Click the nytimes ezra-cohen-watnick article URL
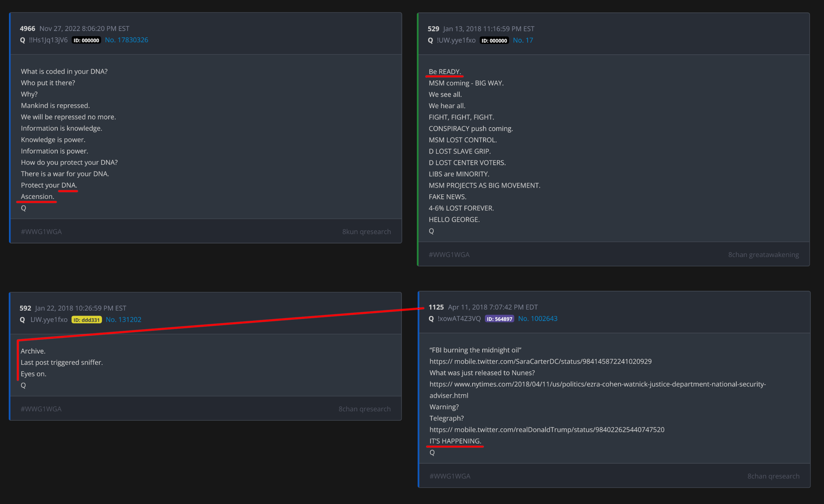 click(597, 390)
